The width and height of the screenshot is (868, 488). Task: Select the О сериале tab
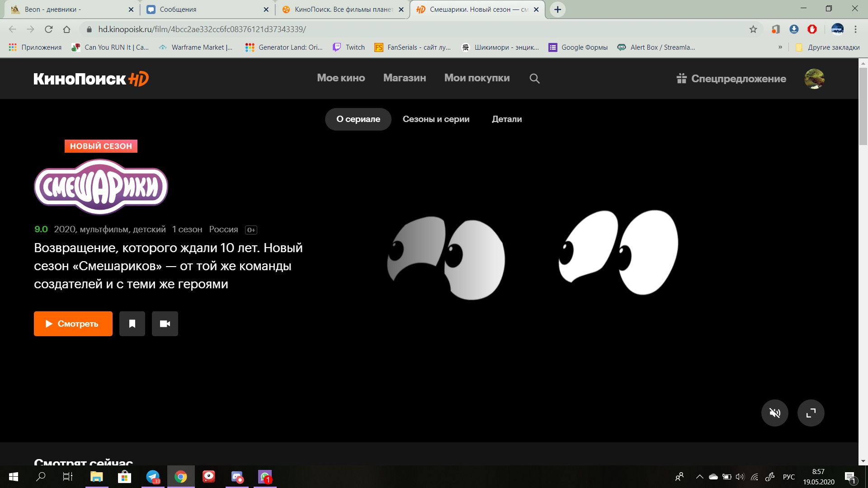coord(358,119)
